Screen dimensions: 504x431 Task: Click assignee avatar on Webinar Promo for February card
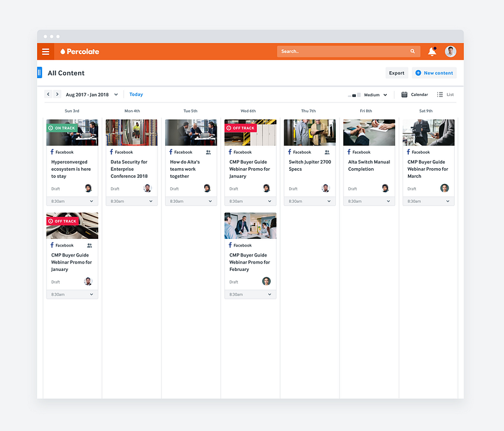266,281
